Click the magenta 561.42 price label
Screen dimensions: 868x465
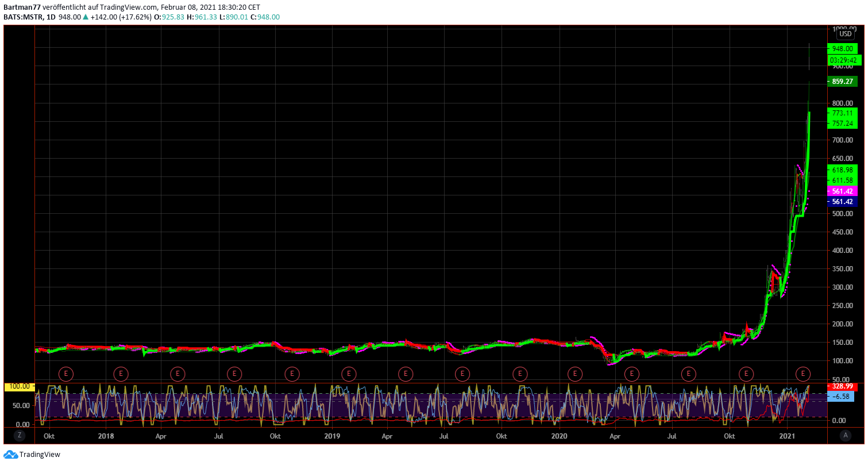click(x=842, y=191)
